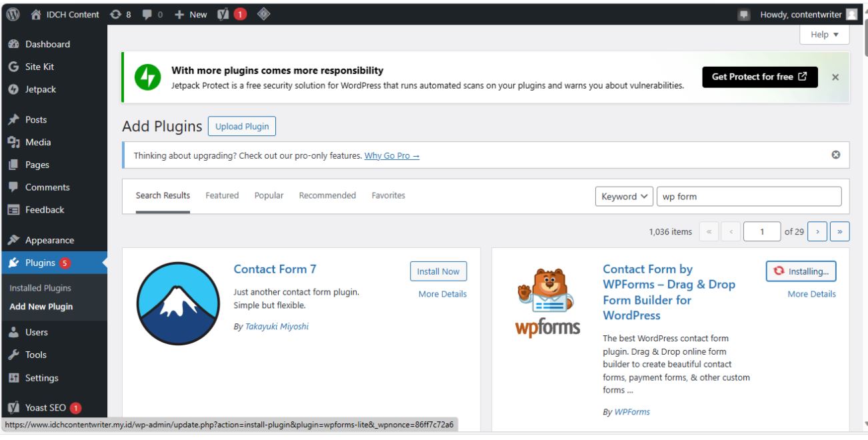Follow the Why Go Pro link
The image size is (868, 440).
(391, 155)
